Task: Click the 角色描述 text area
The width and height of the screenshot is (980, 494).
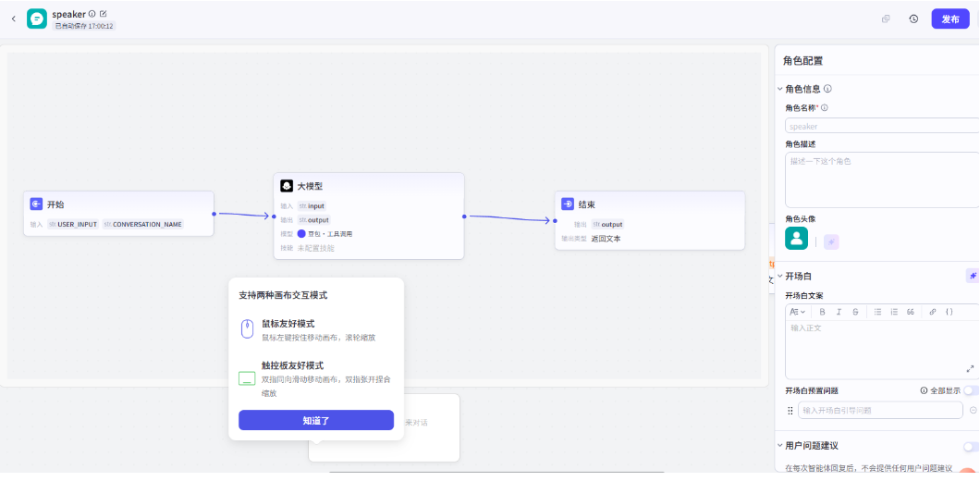Action: pyautogui.click(x=880, y=179)
